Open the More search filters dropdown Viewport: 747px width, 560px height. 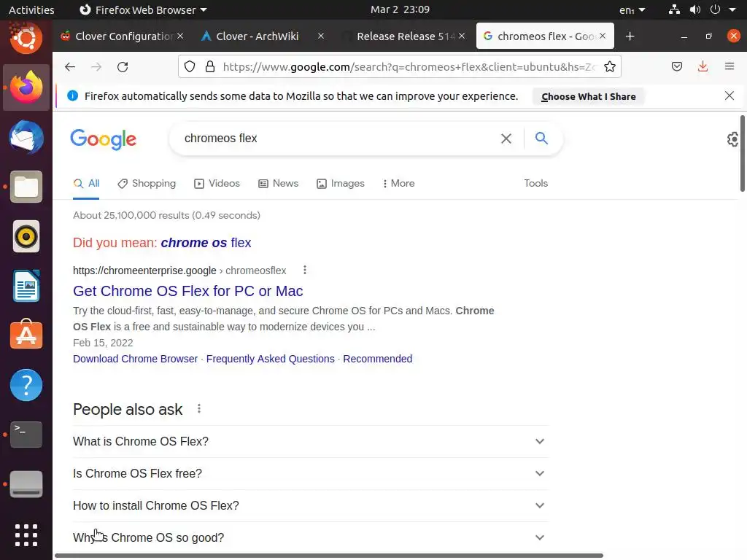[398, 183]
